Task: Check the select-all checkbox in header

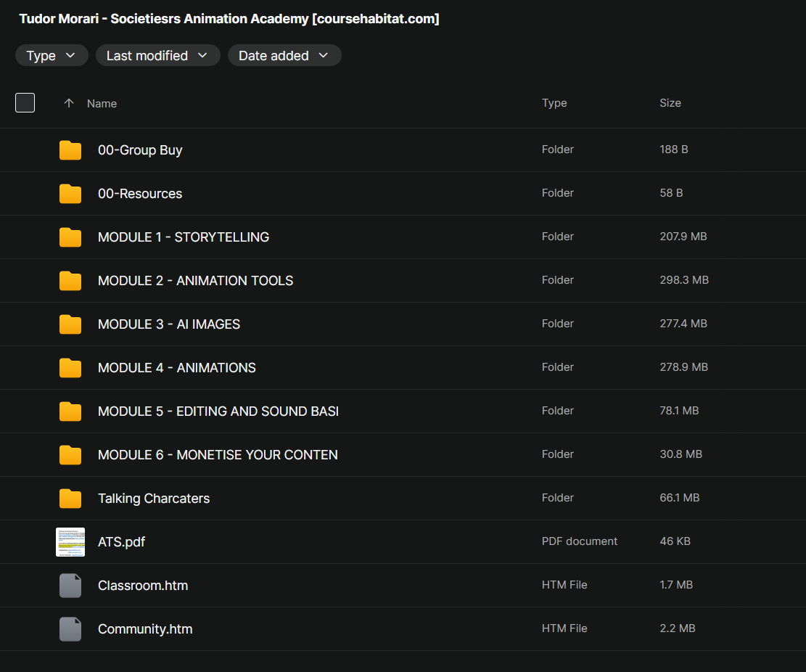Action: point(25,103)
